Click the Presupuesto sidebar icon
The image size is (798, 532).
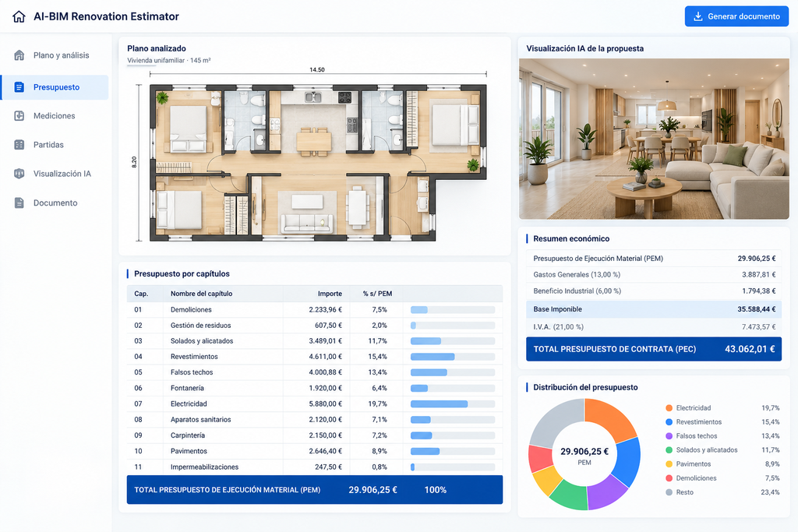(19, 87)
